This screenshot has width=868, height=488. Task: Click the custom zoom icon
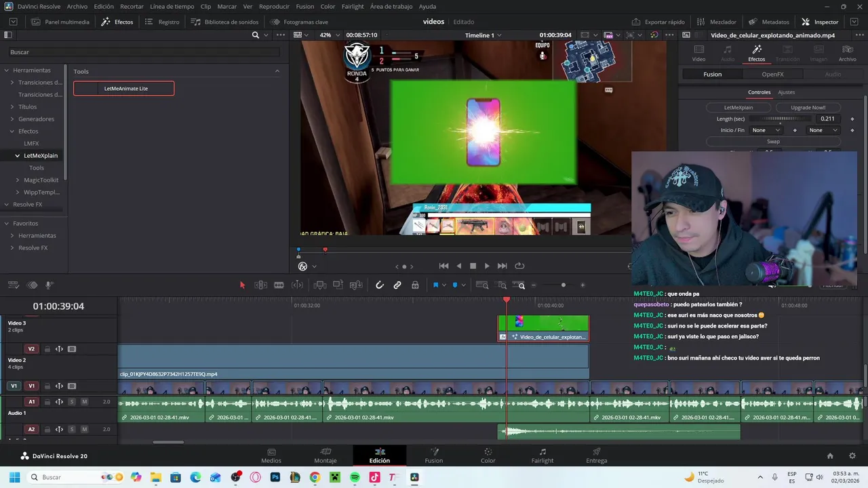coord(519,285)
